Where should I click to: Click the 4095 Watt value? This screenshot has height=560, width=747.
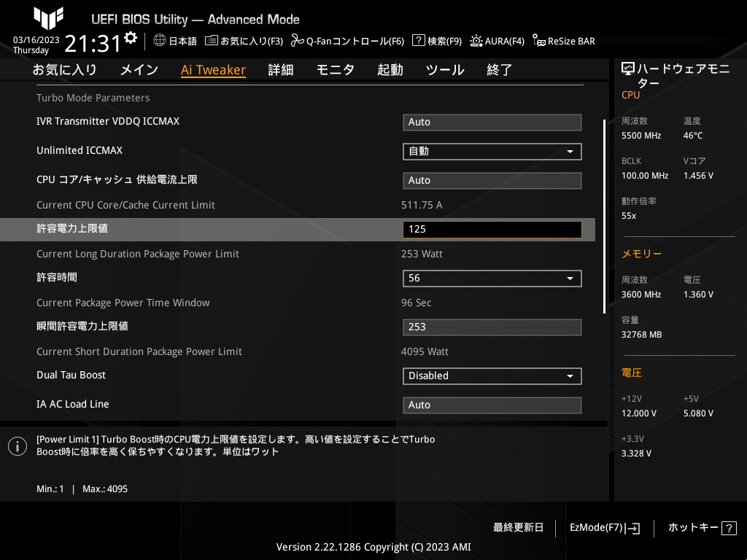pos(425,352)
